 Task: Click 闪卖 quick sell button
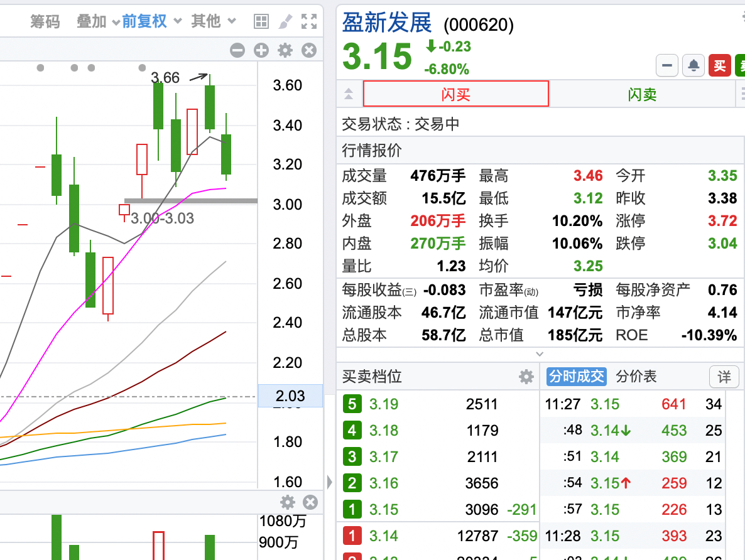(643, 94)
